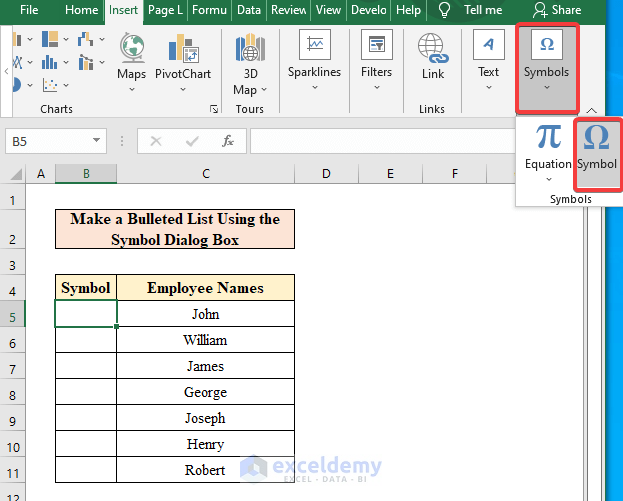This screenshot has width=623, height=501.
Task: Click the waterfall chart icon
Action: pyautogui.click(x=85, y=39)
